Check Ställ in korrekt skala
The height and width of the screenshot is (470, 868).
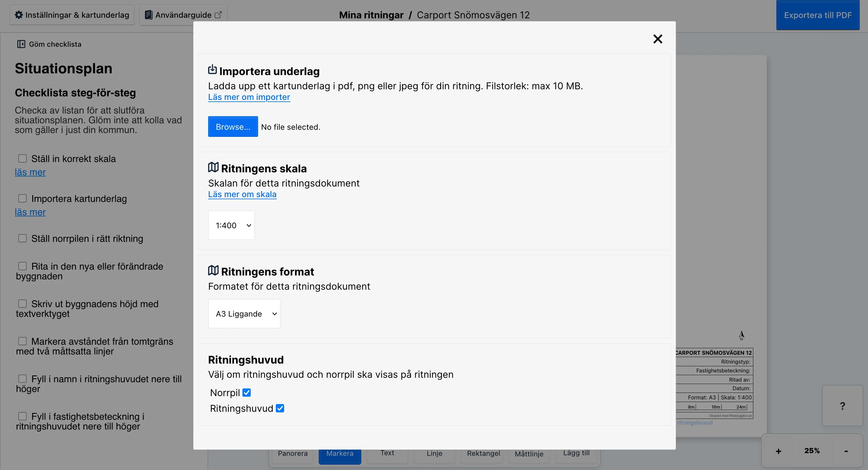coord(22,158)
